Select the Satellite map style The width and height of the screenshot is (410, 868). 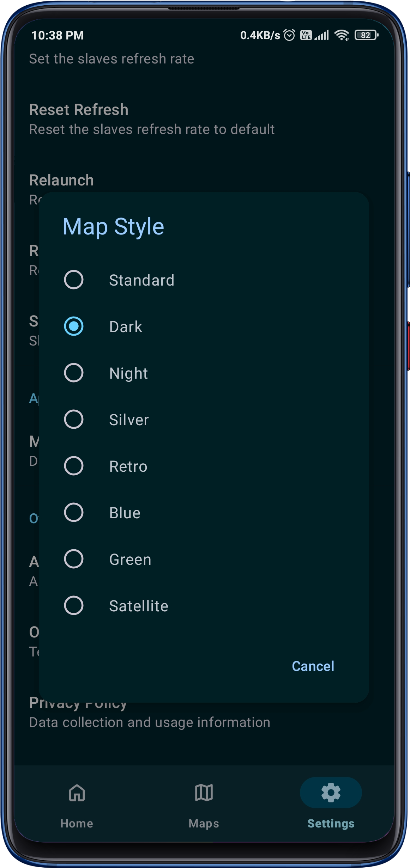point(74,606)
